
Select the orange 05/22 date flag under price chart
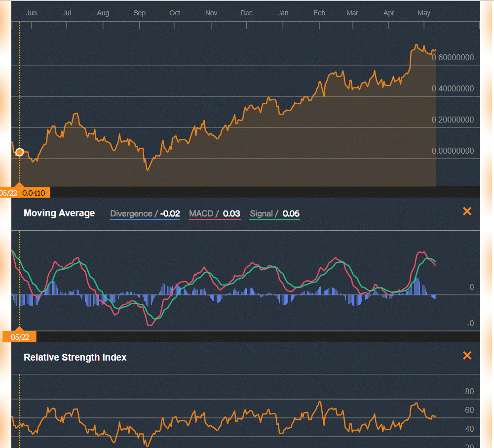tap(9, 193)
